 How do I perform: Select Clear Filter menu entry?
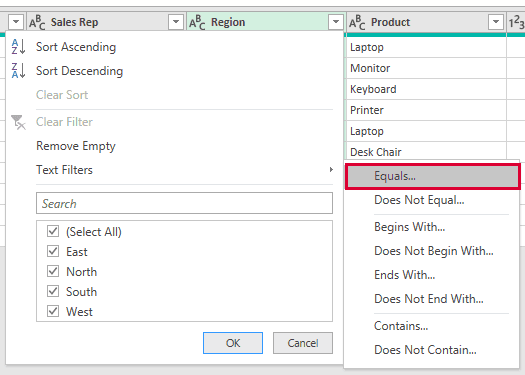(x=64, y=122)
